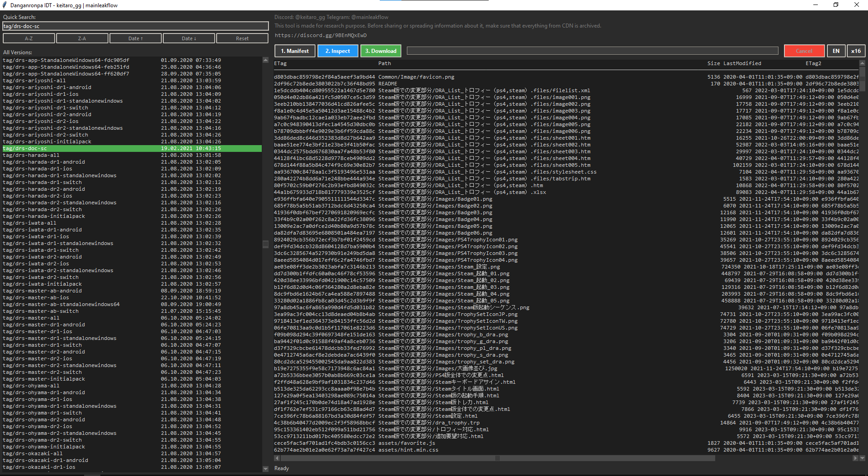Select the Images/TrophySetIconJP.png file row
This screenshot has height=476, width=868.
[566, 314]
